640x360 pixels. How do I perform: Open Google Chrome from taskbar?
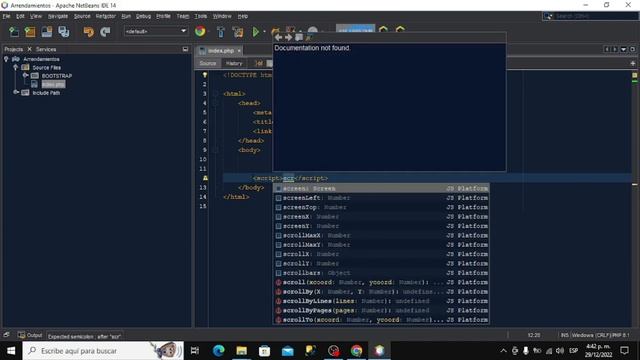(x=356, y=351)
